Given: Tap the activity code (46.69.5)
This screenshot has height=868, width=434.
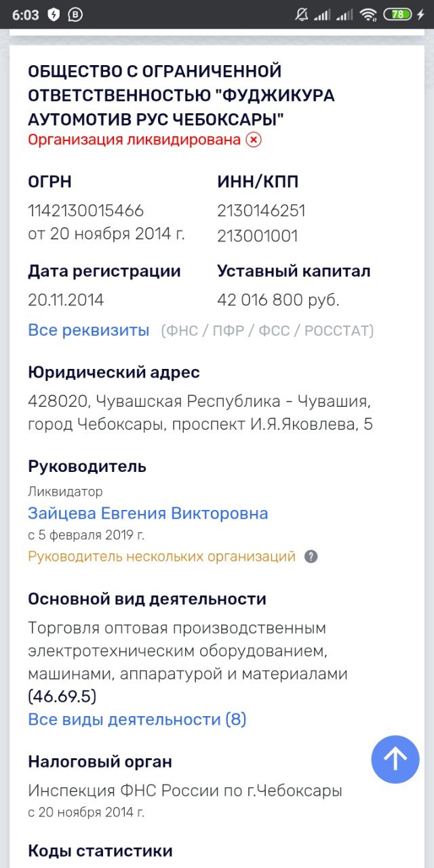Looking at the screenshot, I should (62, 696).
